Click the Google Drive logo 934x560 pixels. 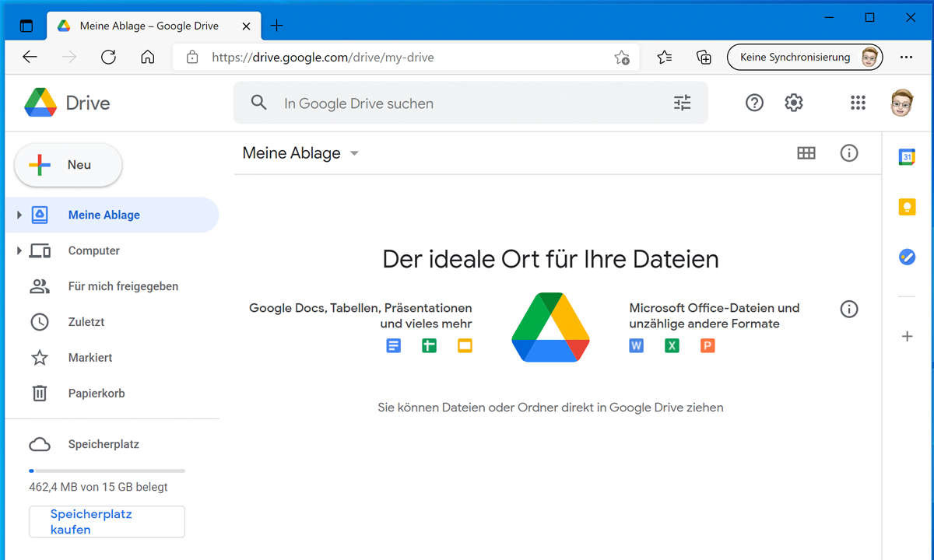pyautogui.click(x=67, y=103)
